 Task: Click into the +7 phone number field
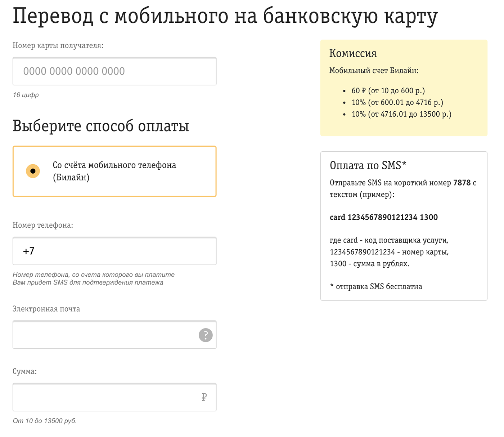[x=114, y=251]
